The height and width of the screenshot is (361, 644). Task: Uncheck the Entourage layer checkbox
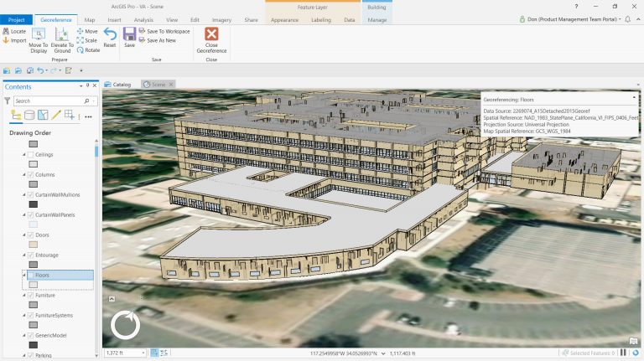click(30, 255)
